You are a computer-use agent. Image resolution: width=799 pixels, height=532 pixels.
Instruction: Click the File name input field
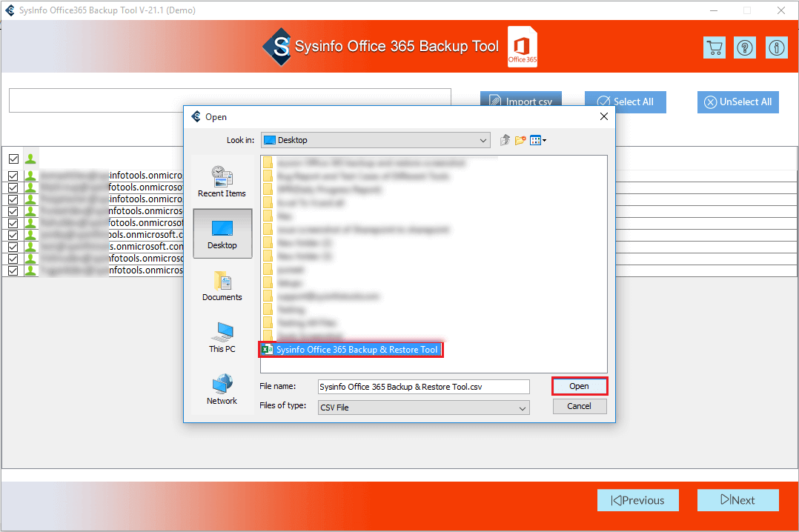pos(423,387)
